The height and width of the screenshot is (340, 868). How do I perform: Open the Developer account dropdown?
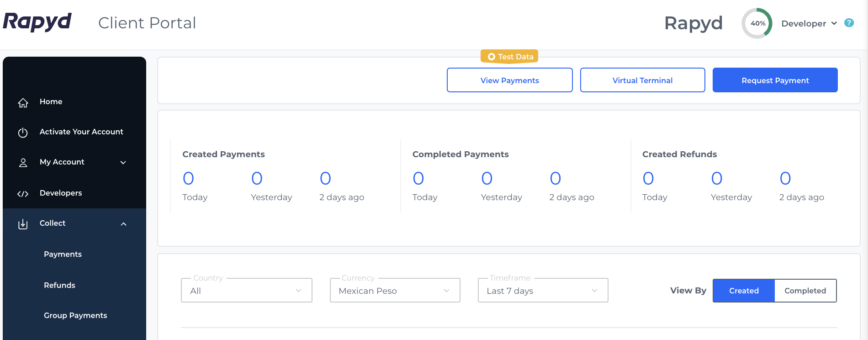coord(809,23)
